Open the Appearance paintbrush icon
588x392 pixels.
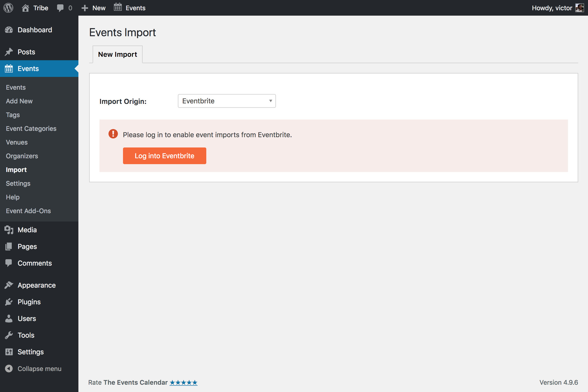tap(9, 285)
